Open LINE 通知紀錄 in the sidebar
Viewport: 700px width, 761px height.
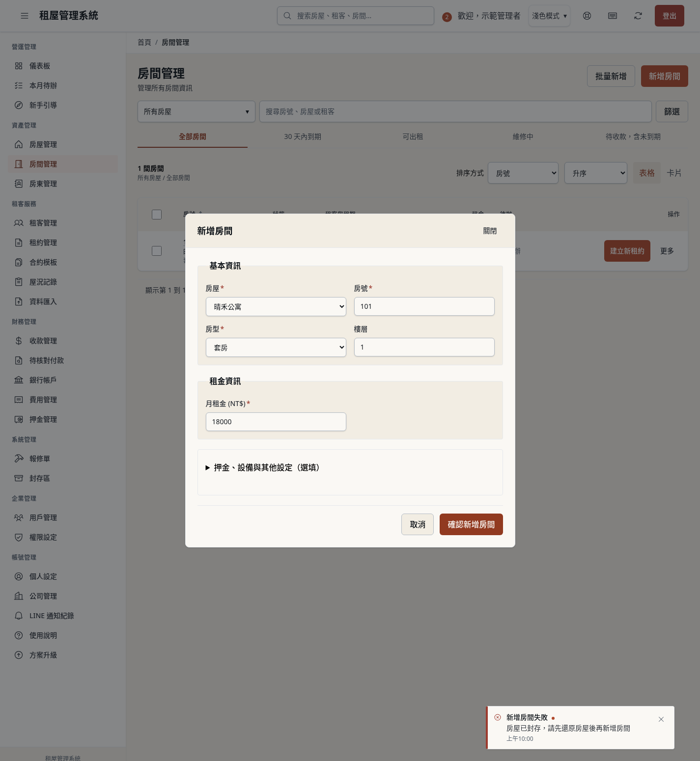coord(63,616)
